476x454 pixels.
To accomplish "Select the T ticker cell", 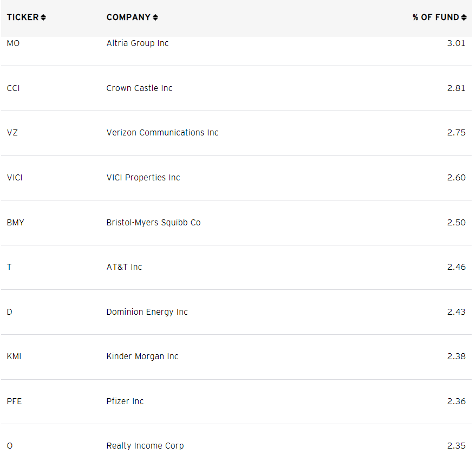I will point(9,267).
